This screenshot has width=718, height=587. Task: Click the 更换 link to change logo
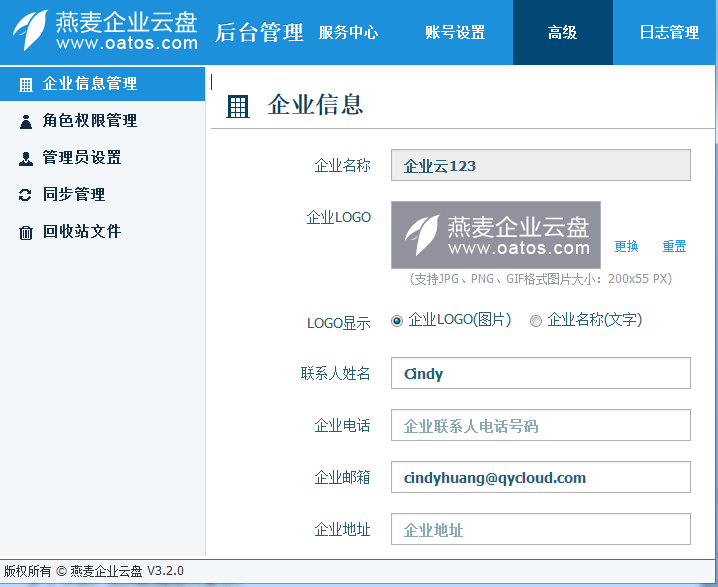pos(626,246)
